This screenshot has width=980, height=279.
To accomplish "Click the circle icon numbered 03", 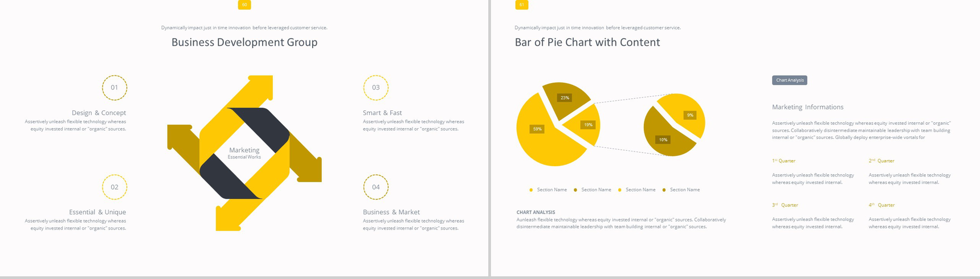I will pyautogui.click(x=375, y=88).
